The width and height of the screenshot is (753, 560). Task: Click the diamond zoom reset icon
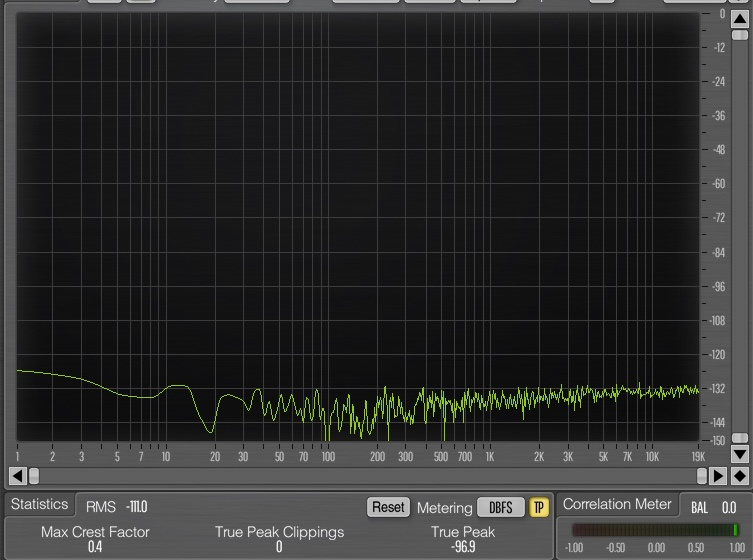pyautogui.click(x=739, y=475)
